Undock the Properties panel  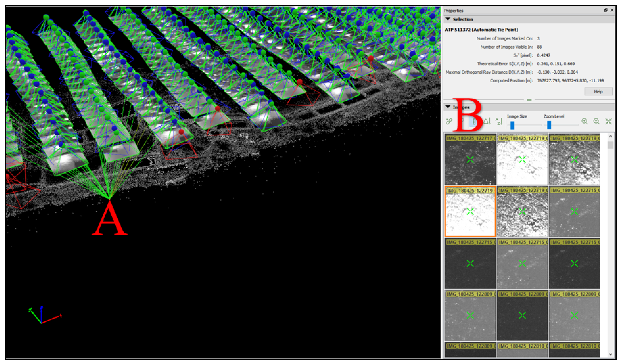[x=606, y=10]
